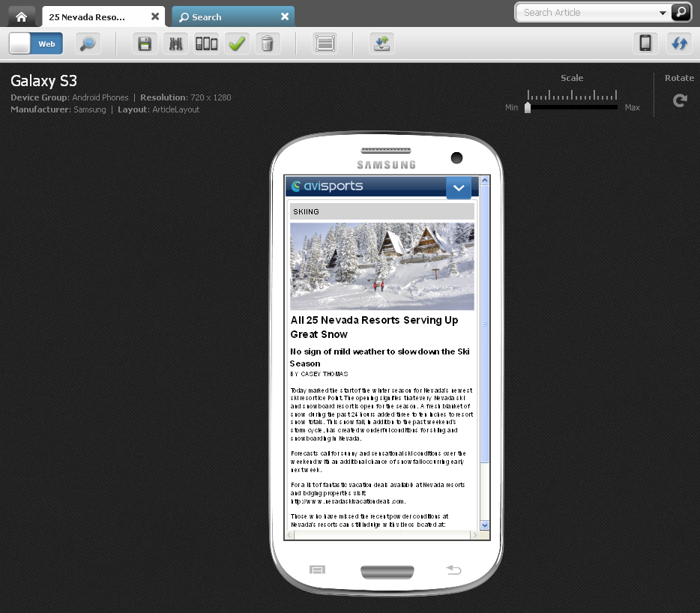Switch to the 25 Nevada Reso... tab
Screen dimensions: 700x613
(x=87, y=17)
